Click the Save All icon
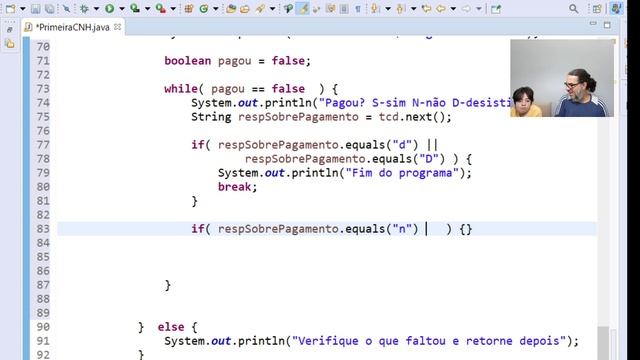The width and height of the screenshot is (640, 360). [49, 9]
